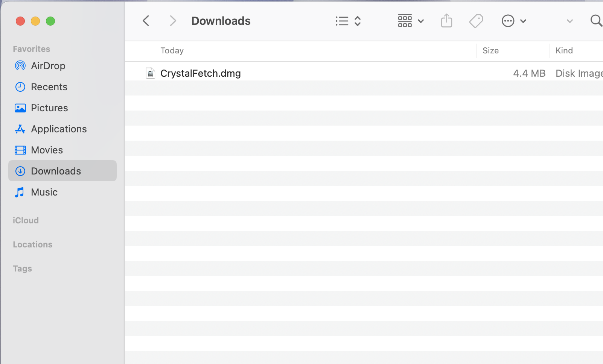Open the grouping options dropdown

(x=410, y=21)
